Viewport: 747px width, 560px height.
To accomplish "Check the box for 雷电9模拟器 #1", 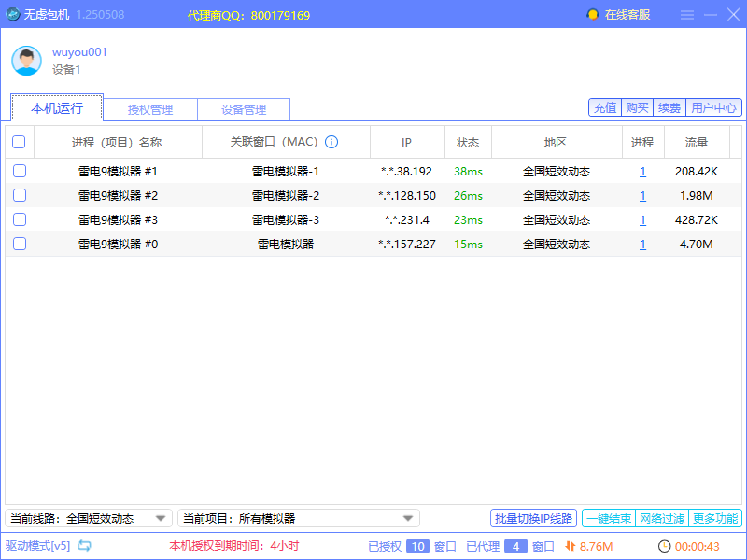I will point(20,172).
